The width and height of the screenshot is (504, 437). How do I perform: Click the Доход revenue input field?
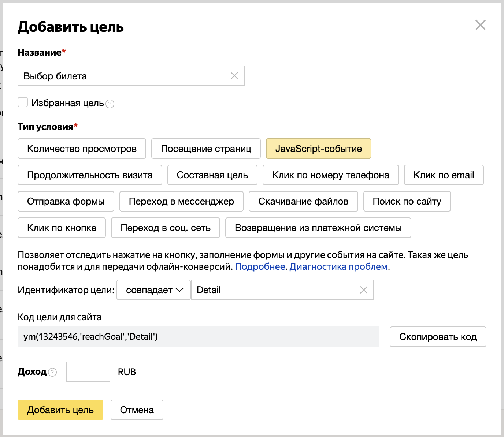point(88,371)
